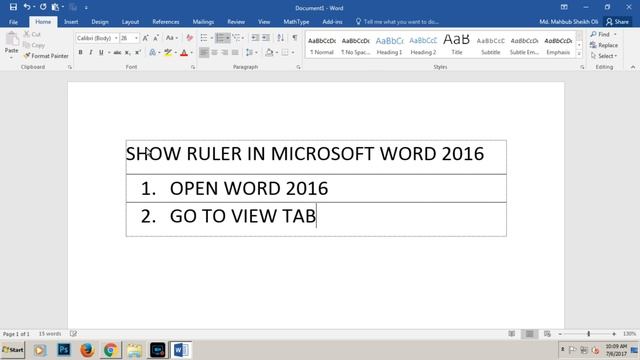Open Chrome from the taskbar

[x=110, y=350]
